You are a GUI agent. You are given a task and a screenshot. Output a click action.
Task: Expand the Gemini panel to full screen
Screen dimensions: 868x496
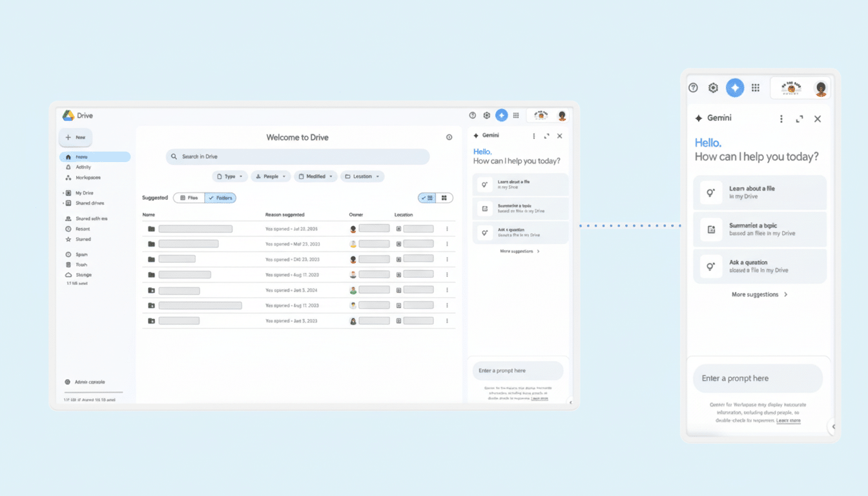pos(546,136)
